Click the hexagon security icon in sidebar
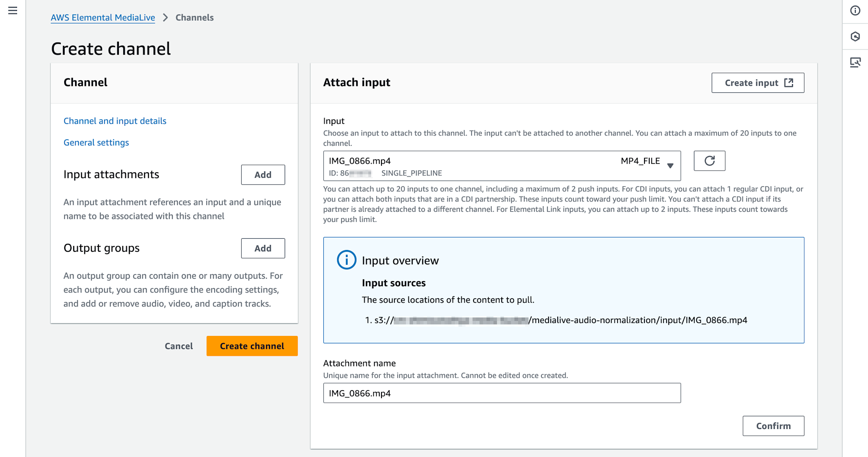Image resolution: width=868 pixels, height=457 pixels. click(855, 36)
